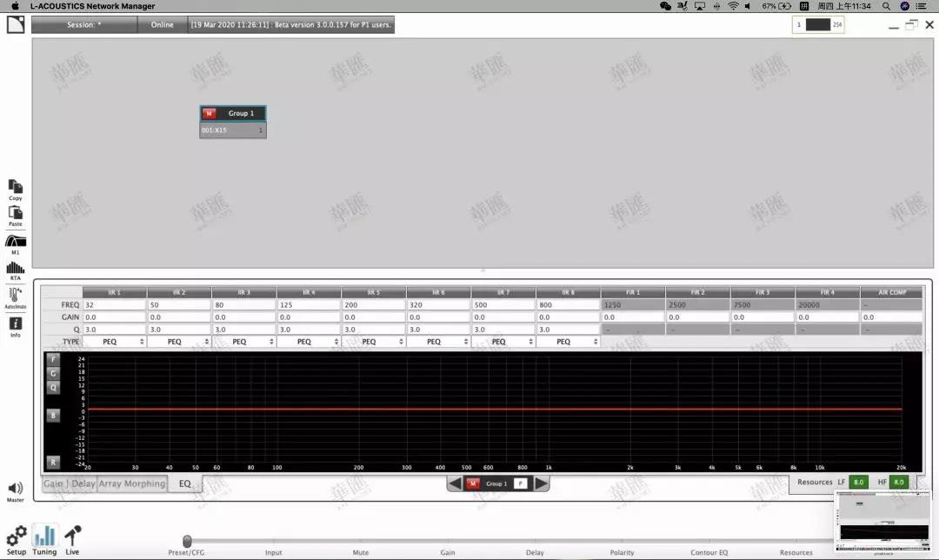
Task: Switch to the Delay tab
Action: point(83,483)
